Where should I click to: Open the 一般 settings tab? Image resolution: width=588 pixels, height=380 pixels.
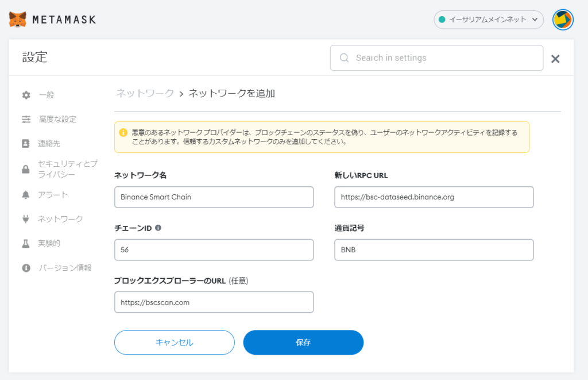(47, 95)
